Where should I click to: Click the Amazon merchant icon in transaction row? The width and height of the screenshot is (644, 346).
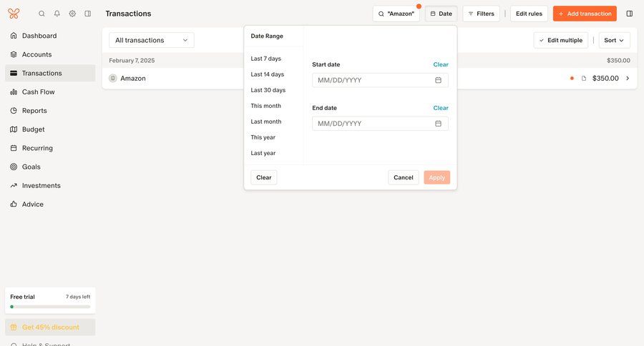point(112,78)
